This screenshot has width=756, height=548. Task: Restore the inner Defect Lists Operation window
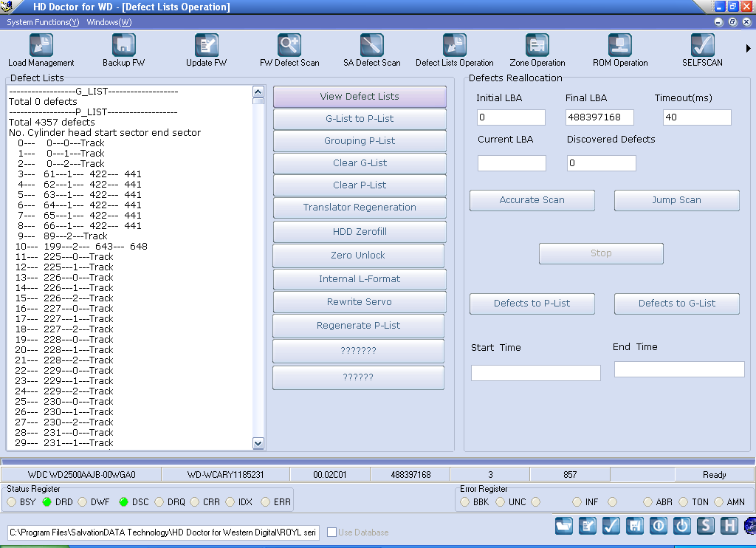732,22
